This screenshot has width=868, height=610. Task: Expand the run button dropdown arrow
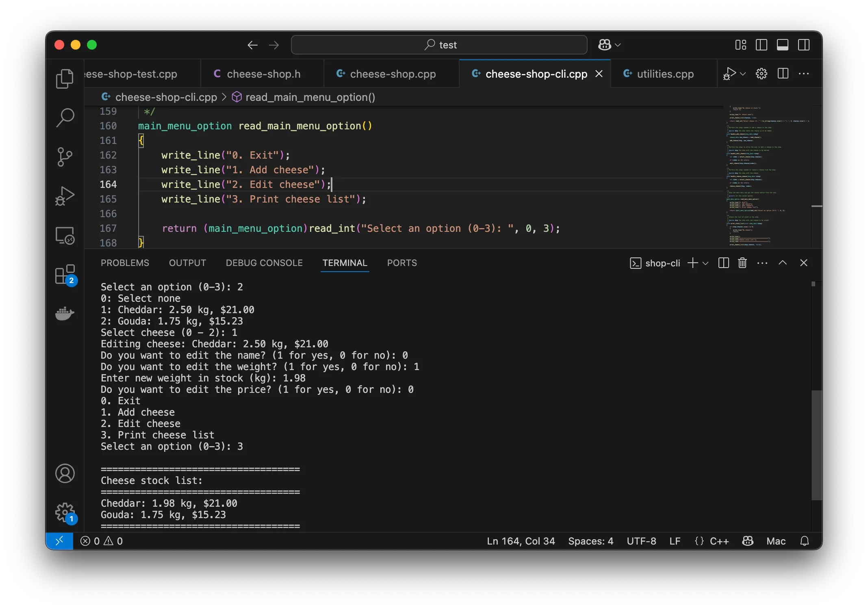point(743,74)
